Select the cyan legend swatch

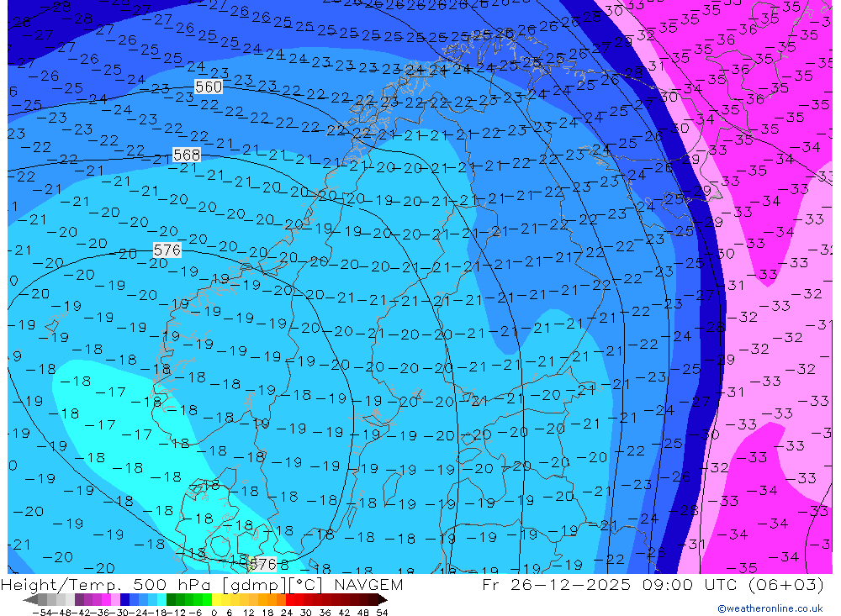[x=161, y=599]
